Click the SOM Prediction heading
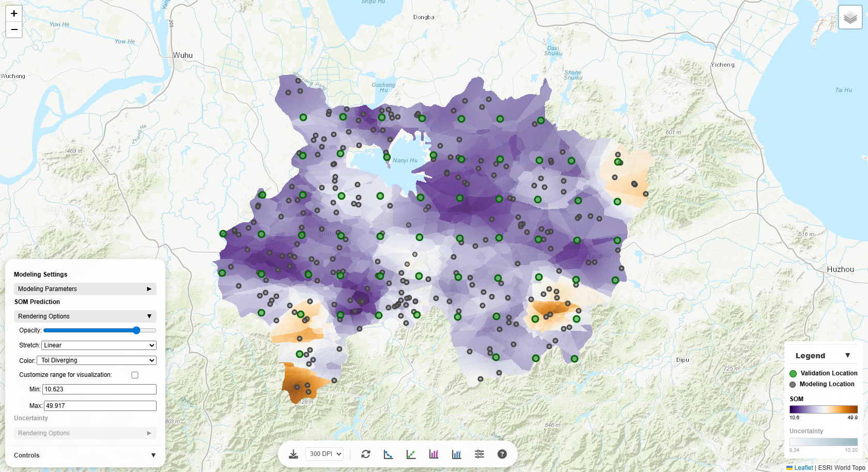Image resolution: width=868 pixels, height=472 pixels. (37, 302)
